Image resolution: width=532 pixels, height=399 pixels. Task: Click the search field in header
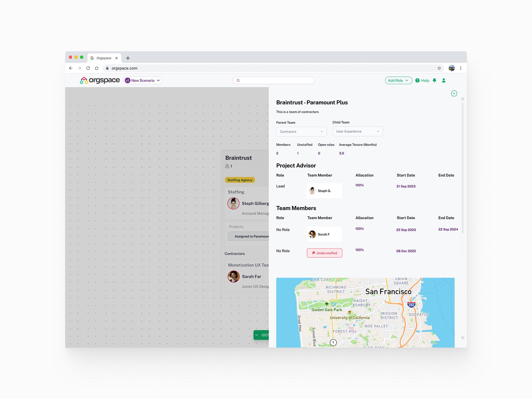pyautogui.click(x=273, y=80)
